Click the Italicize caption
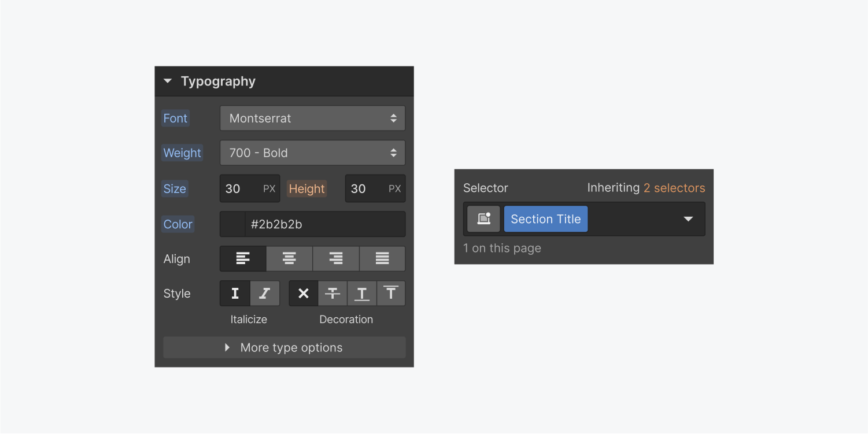The height and width of the screenshot is (434, 868). 249,320
